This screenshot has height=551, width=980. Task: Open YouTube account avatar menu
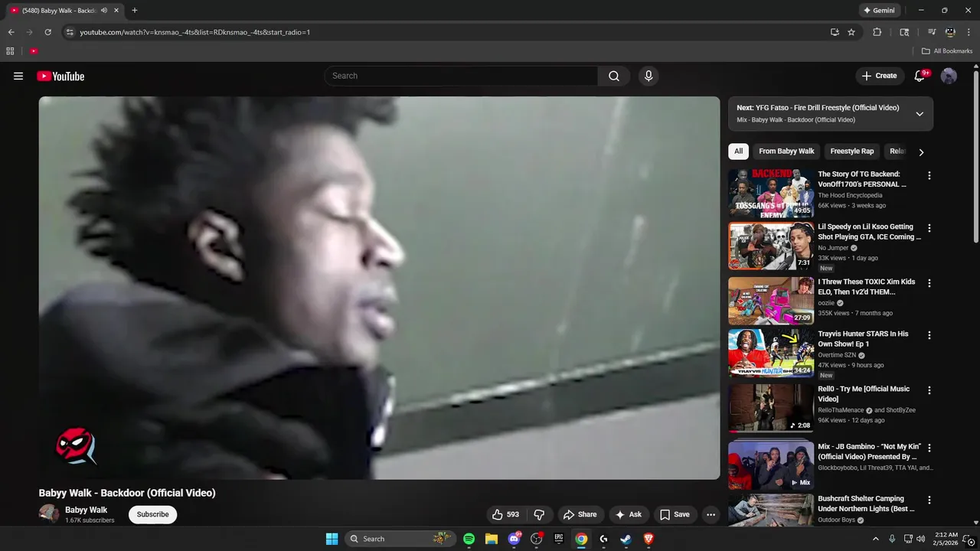point(949,76)
